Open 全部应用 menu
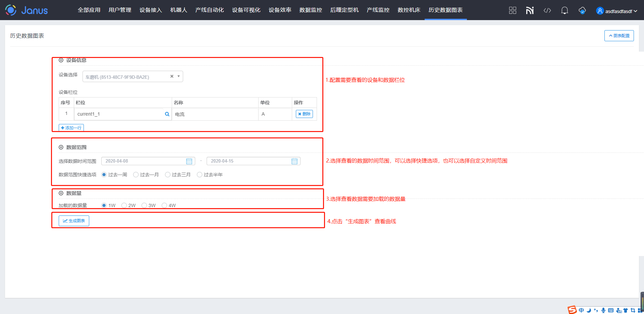Image resolution: width=644 pixels, height=314 pixels. coord(89,10)
